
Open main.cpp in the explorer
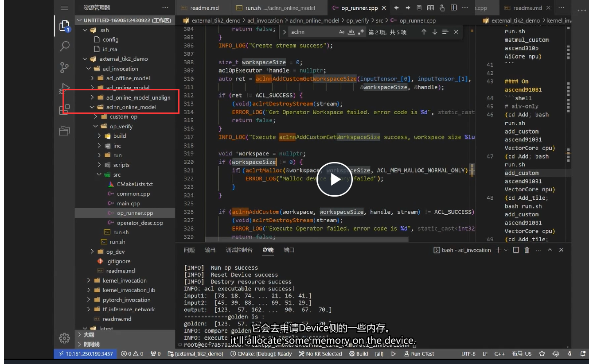click(128, 204)
